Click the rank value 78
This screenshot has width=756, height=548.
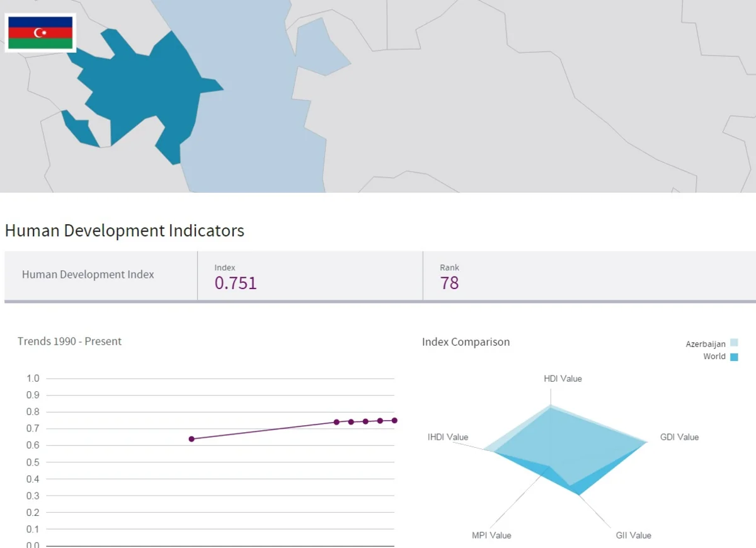[x=449, y=283]
